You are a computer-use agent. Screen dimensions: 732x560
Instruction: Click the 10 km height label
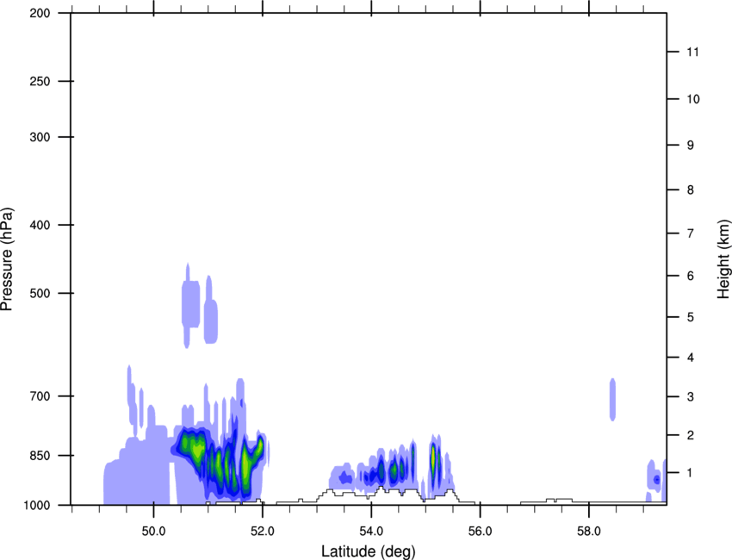tap(693, 99)
